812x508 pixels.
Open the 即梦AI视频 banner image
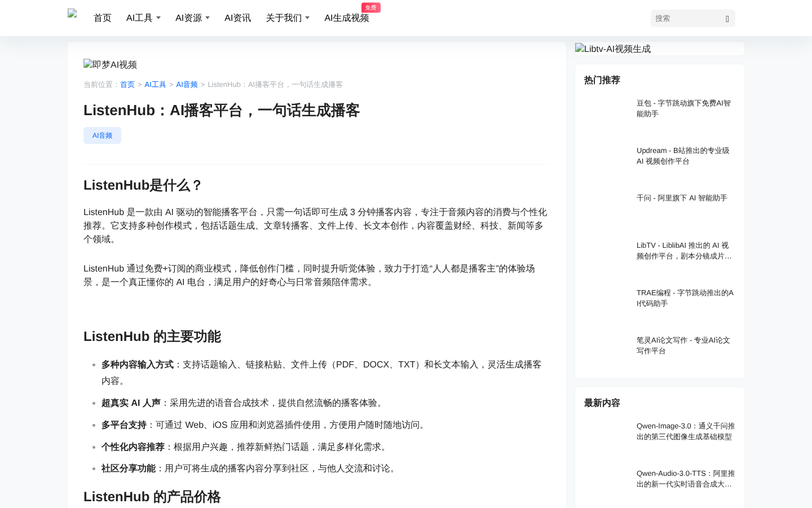110,64
